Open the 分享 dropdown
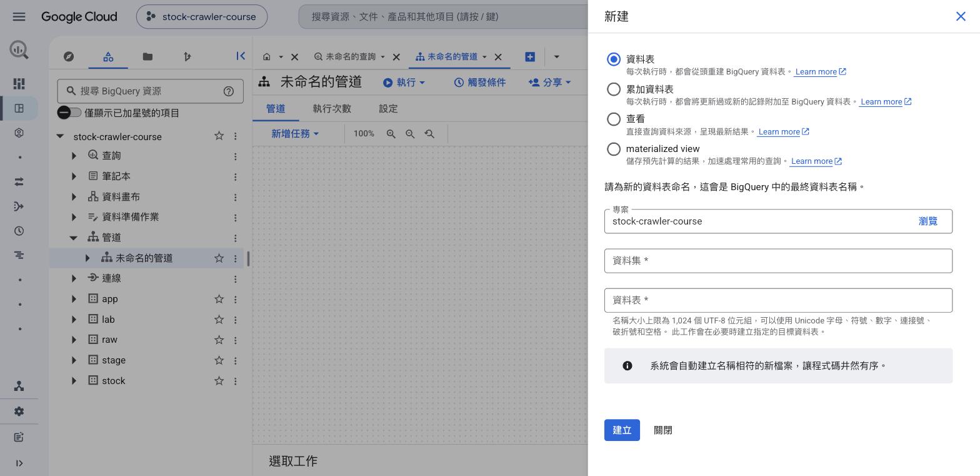The width and height of the screenshot is (980, 476). pos(549,83)
